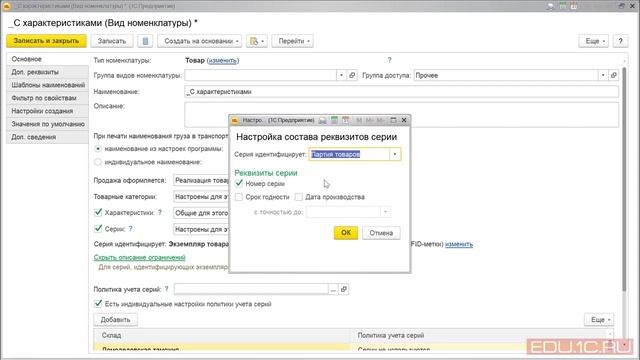Enable the Срок годности checkbox
The image size is (640, 360).
coord(239,197)
